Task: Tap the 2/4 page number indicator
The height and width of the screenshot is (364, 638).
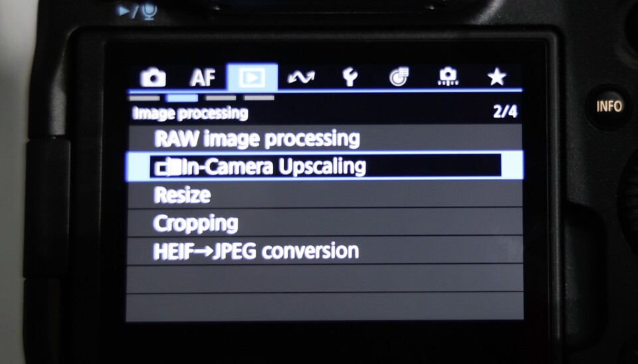Action: click(505, 111)
